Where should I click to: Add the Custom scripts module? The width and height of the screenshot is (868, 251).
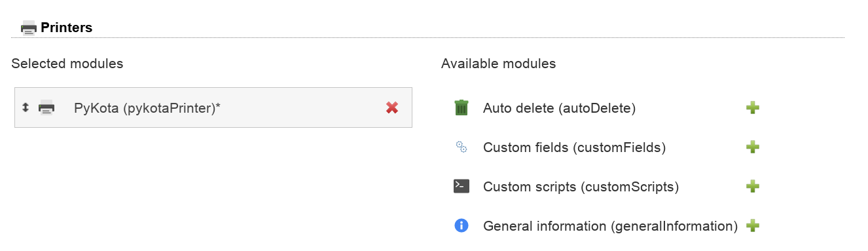click(x=753, y=186)
